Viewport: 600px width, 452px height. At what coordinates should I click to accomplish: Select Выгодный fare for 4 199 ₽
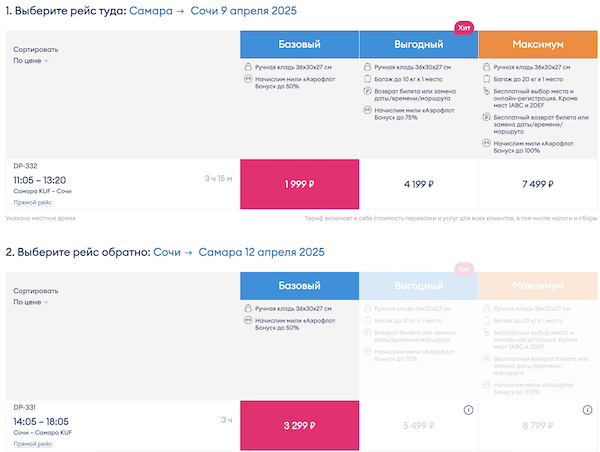click(418, 184)
